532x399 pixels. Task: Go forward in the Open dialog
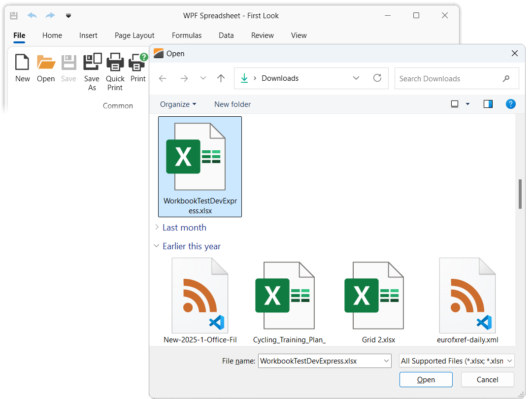[184, 78]
